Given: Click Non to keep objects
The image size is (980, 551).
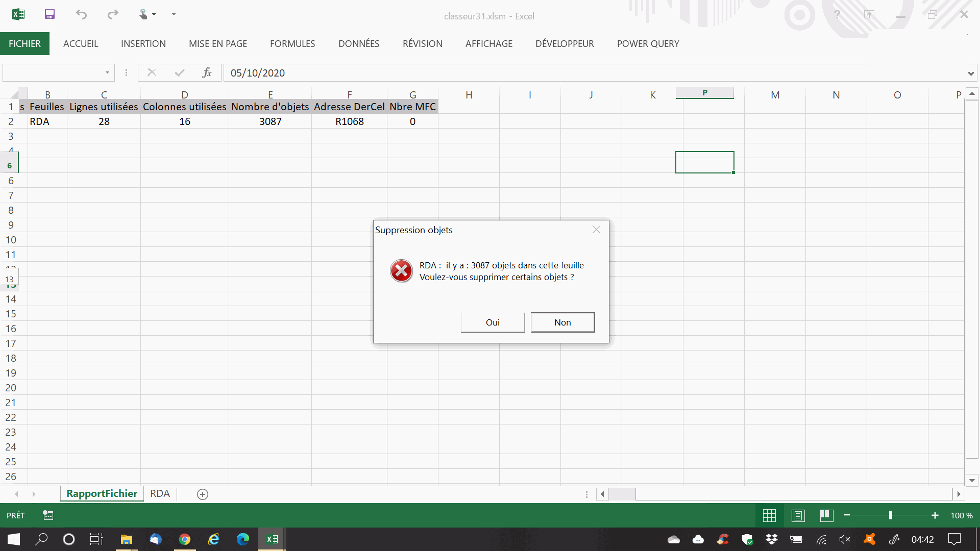Looking at the screenshot, I should click(562, 322).
